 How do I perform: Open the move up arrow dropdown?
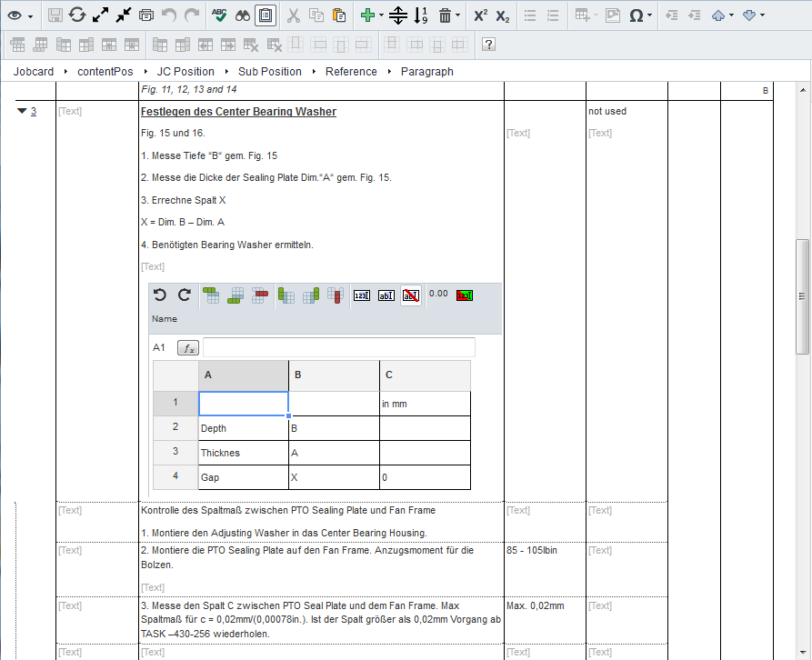click(x=731, y=15)
